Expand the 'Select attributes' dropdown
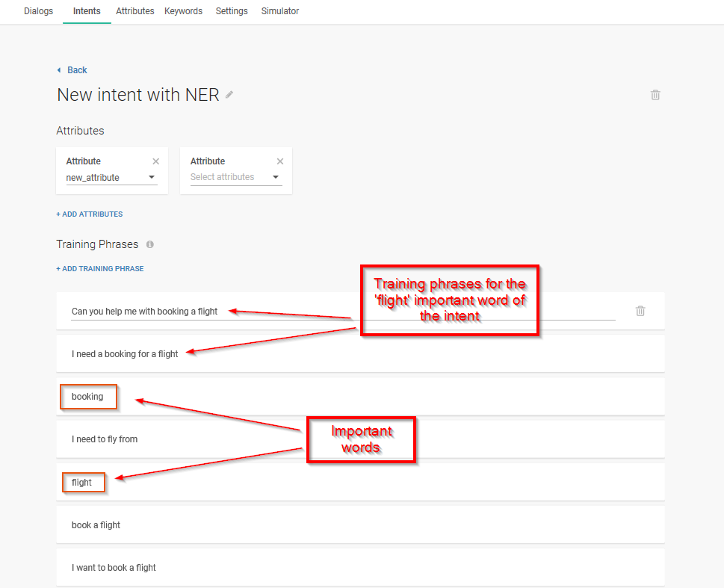 [276, 178]
